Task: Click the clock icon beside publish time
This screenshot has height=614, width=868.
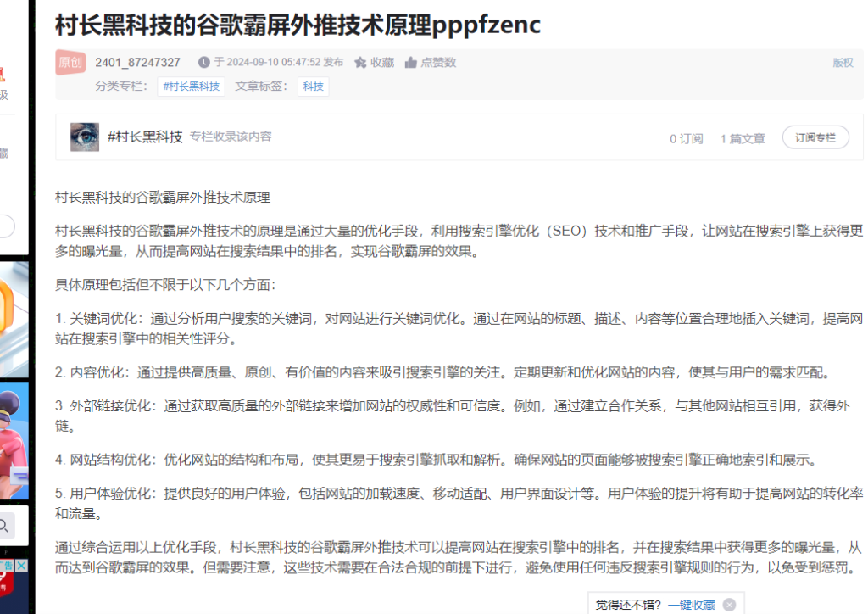Action: (x=203, y=63)
